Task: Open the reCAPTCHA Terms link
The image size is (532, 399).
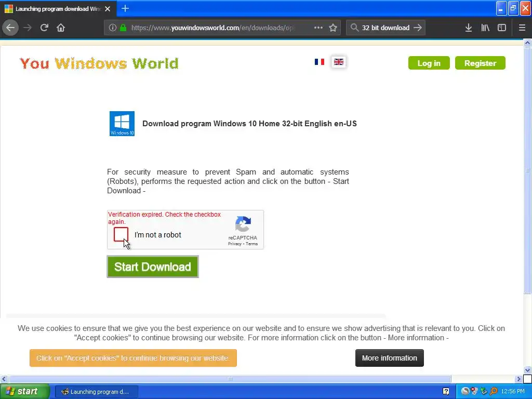Action: tap(252, 244)
